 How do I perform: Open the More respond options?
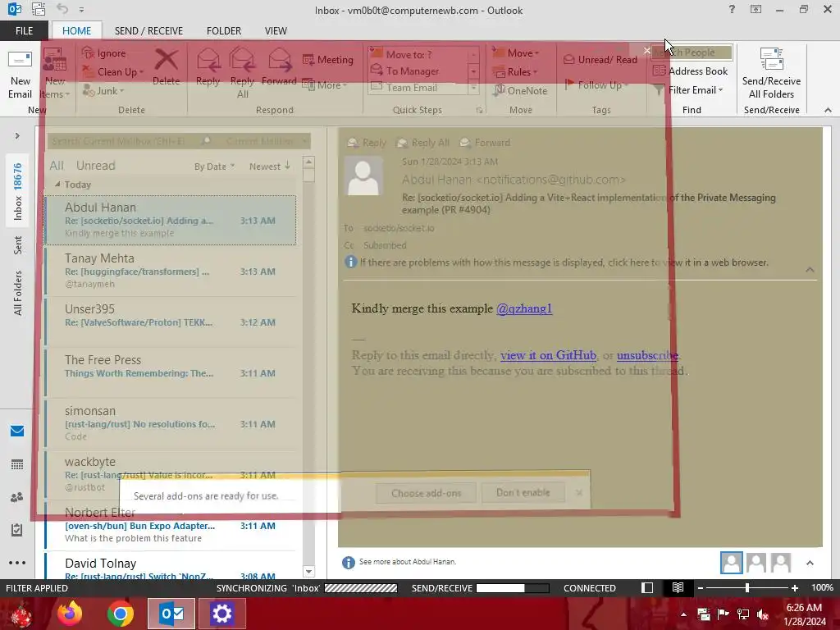(325, 84)
